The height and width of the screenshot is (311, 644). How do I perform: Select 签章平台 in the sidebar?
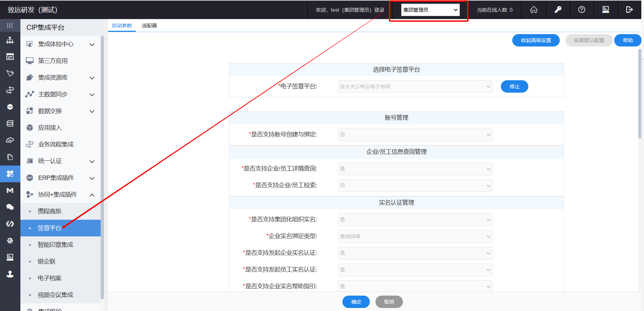(61, 228)
